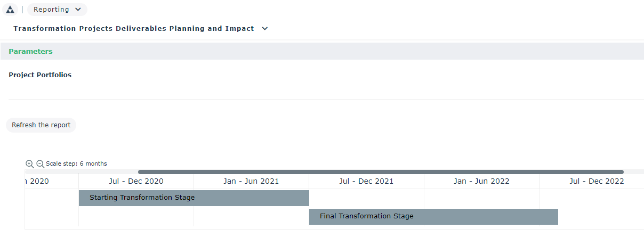This screenshot has height=237, width=644.
Task: Click the triangle app logo icon
Action: coord(10,10)
